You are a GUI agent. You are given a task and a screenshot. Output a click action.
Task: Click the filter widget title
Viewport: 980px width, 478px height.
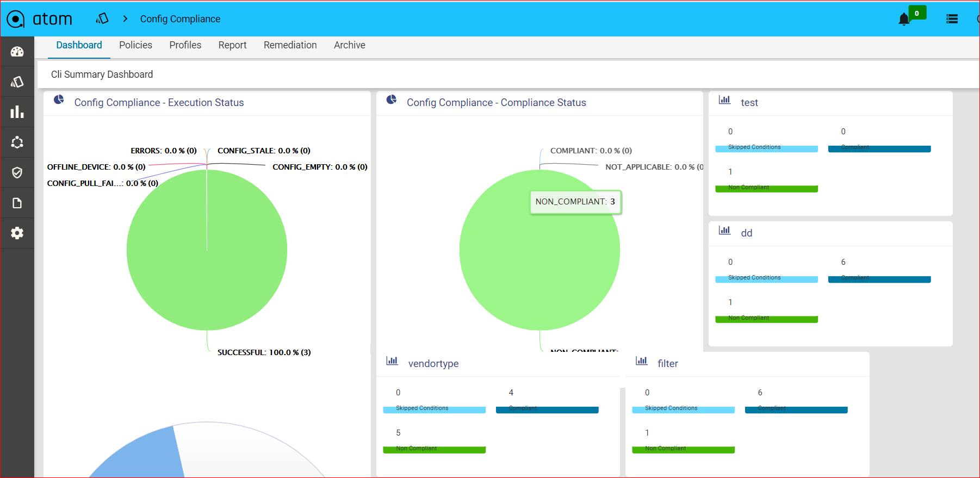pyautogui.click(x=667, y=364)
